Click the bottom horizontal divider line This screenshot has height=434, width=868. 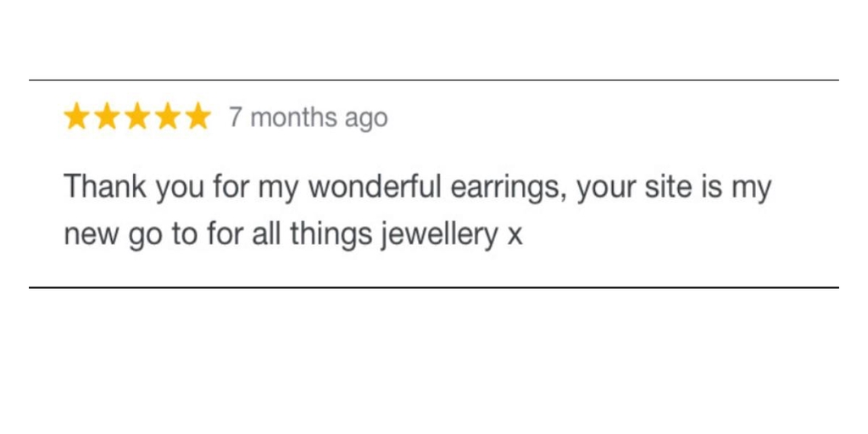(434, 287)
